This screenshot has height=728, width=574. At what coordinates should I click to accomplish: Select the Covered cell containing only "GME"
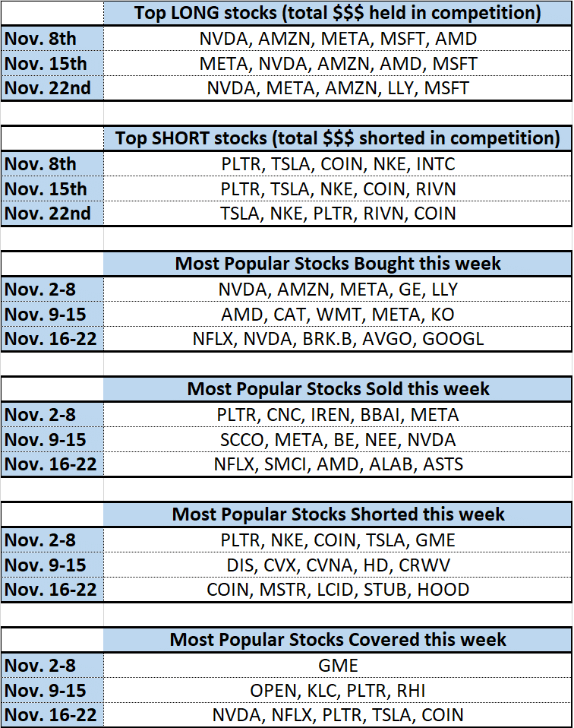click(x=337, y=665)
